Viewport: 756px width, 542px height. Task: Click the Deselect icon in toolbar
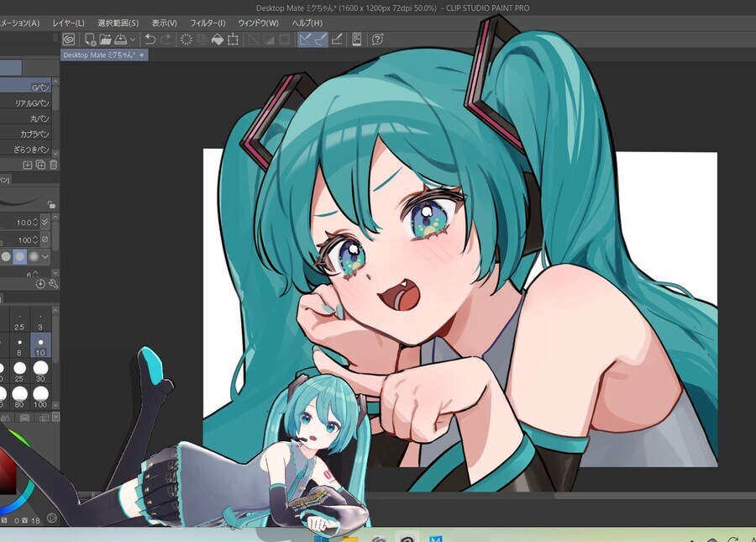coord(253,39)
